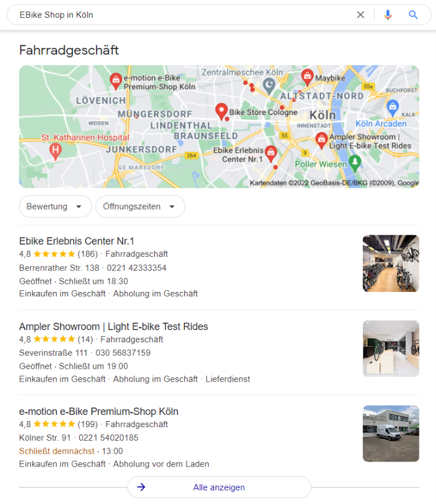436x504 pixels.
Task: Select Ebike Erlebnis Center map pin
Action: [x=271, y=154]
